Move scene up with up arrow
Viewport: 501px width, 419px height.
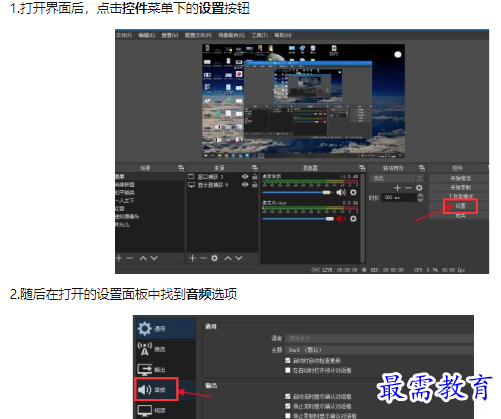coord(143,258)
